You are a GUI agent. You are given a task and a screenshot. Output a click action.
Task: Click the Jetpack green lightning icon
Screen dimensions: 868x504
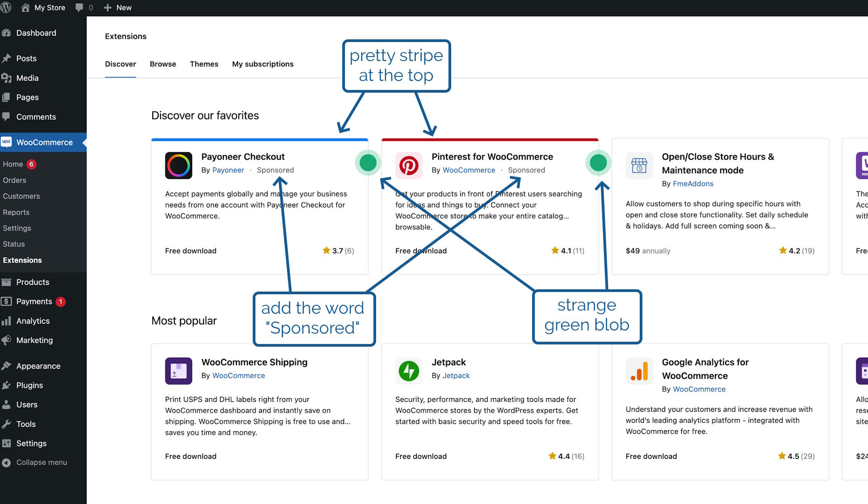409,371
